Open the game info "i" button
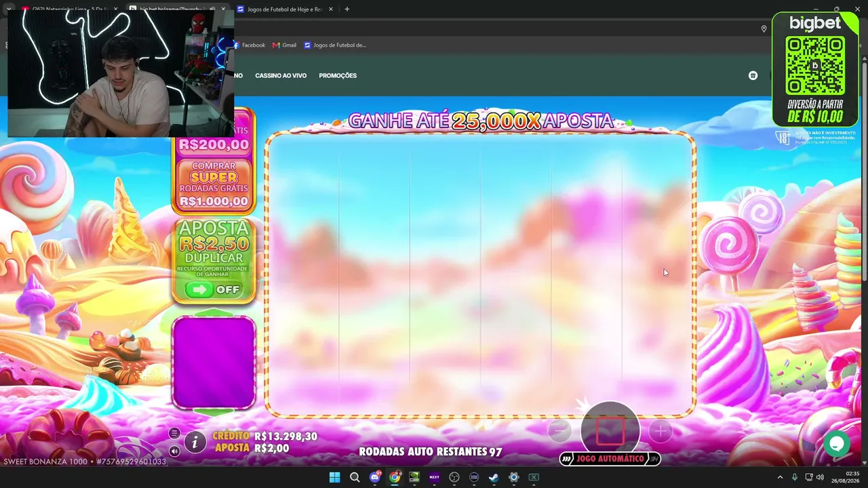Image resolution: width=868 pixels, height=488 pixels. pos(195,443)
